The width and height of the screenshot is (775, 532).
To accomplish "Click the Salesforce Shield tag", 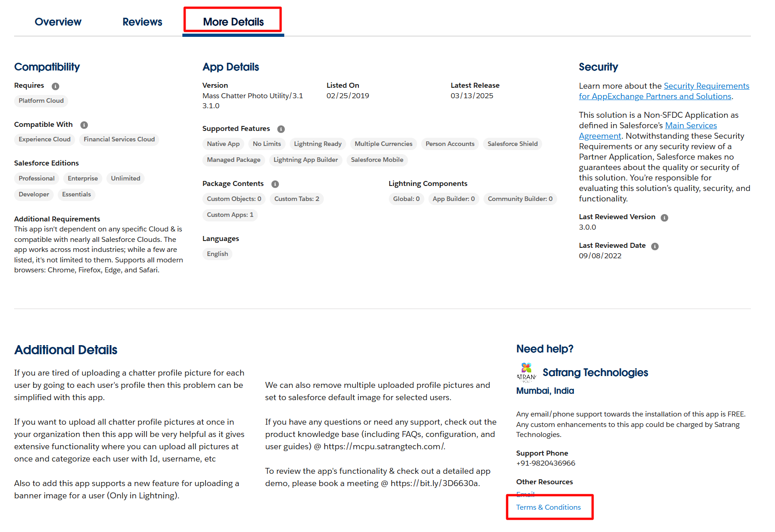I will [x=513, y=144].
